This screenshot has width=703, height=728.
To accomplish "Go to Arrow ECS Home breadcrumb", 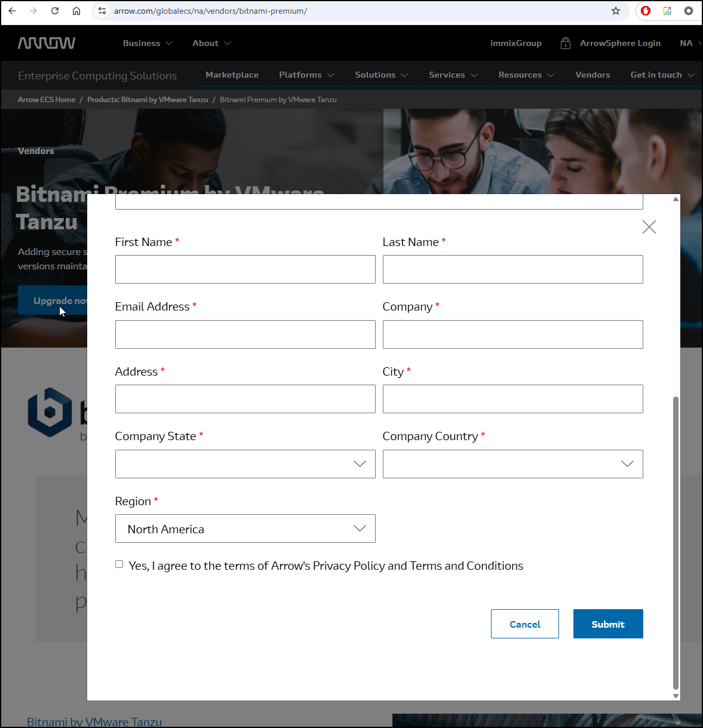I will [x=47, y=100].
